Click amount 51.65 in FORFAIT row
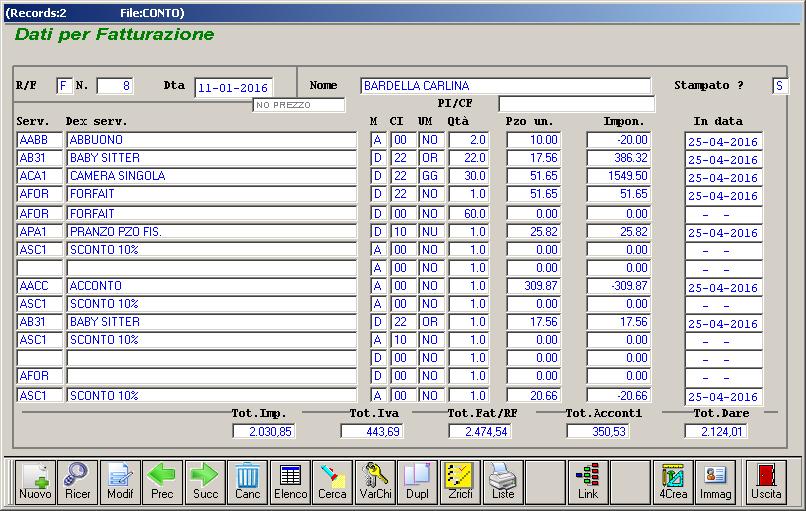Viewport: 806px width, 511px height. pyautogui.click(x=619, y=194)
